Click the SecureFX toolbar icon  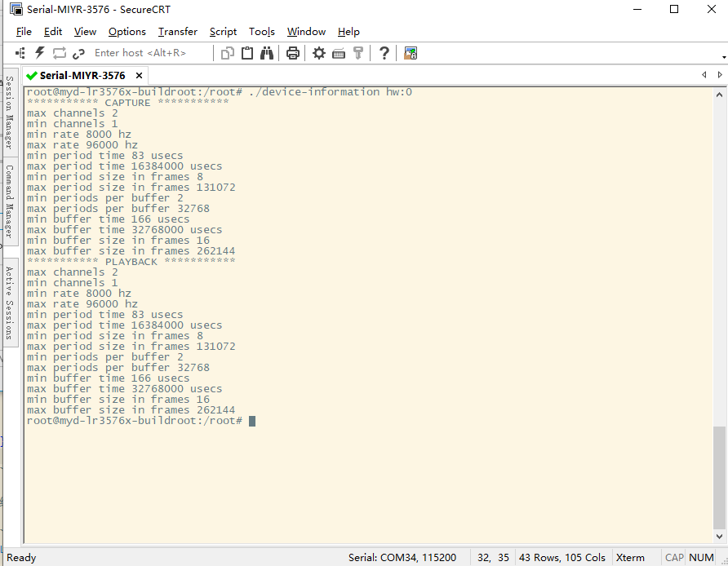point(411,53)
